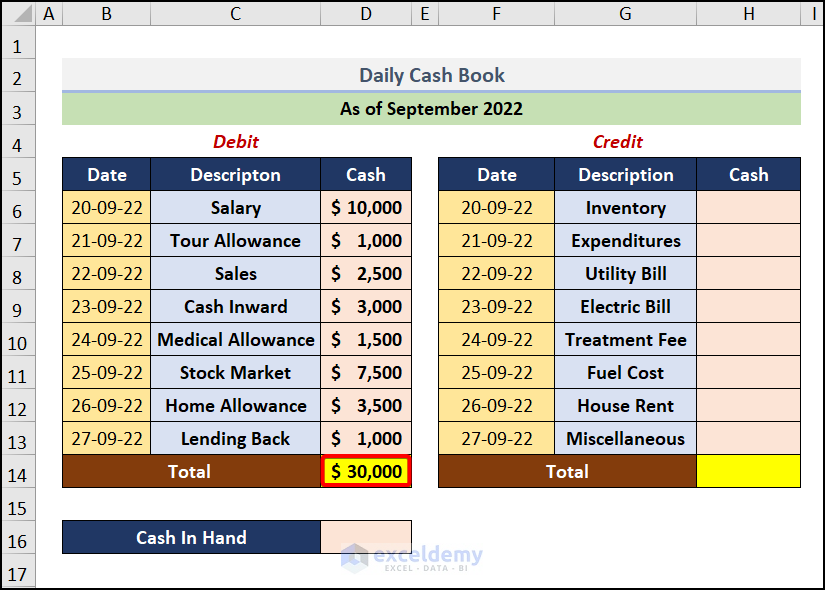Select the Inventory cell
The image size is (825, 590).
(x=626, y=207)
